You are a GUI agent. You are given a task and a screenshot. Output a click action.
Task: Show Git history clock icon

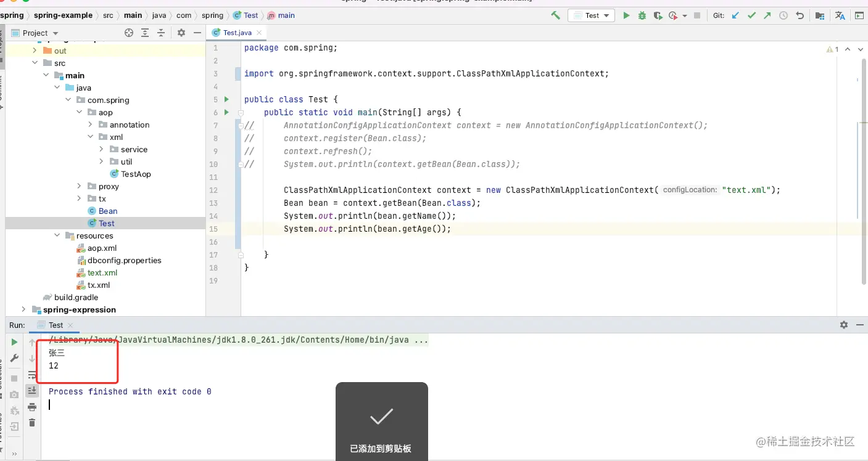[783, 15]
